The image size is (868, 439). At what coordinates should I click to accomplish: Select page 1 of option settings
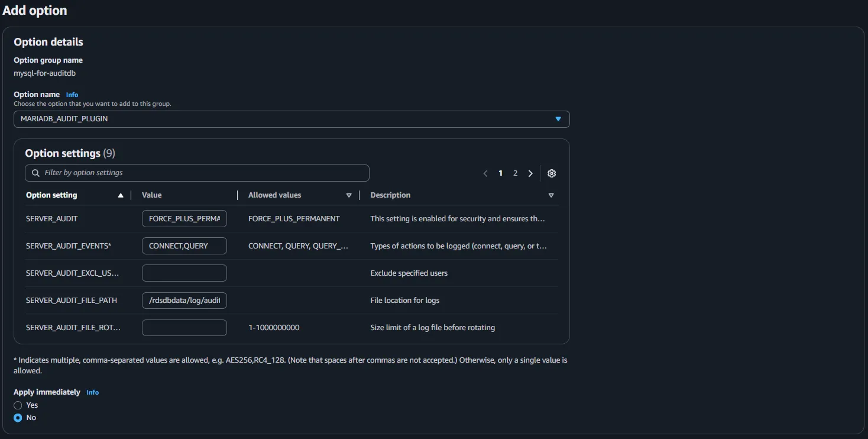[500, 173]
